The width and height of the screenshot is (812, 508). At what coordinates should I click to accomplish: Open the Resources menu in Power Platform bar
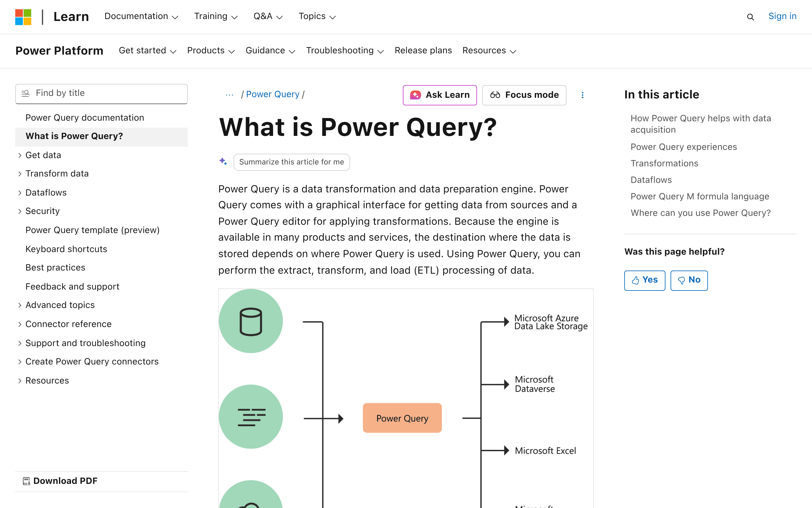489,51
